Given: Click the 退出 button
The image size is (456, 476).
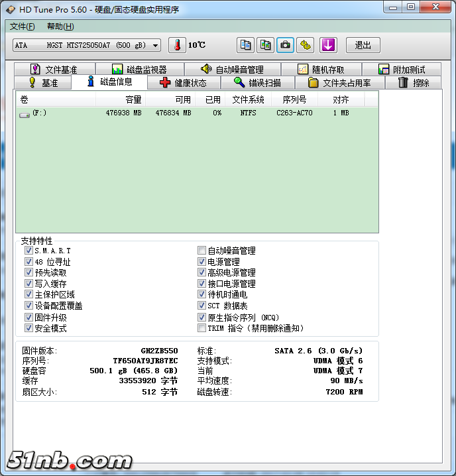Looking at the screenshot, I should click(363, 45).
